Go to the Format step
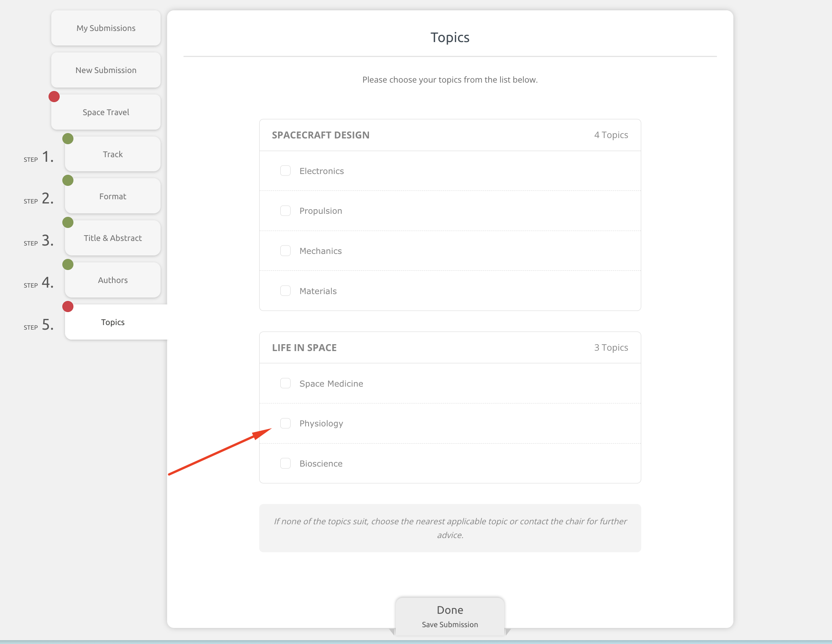This screenshot has width=832, height=644. (113, 196)
